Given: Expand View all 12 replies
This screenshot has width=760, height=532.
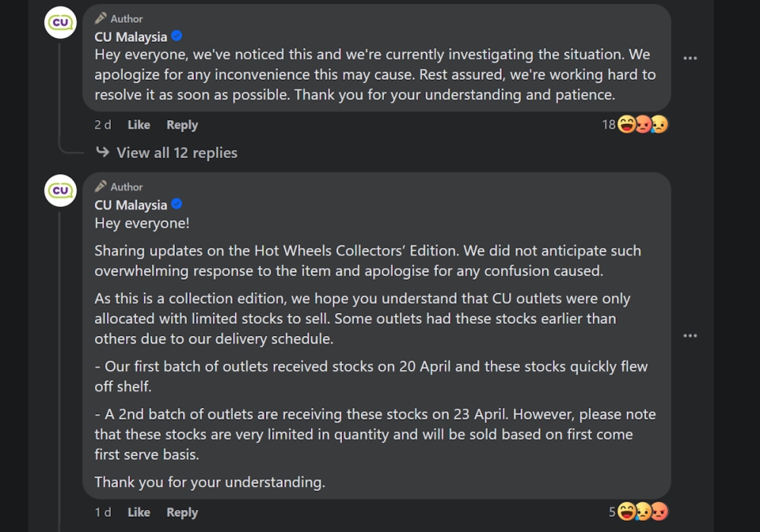Looking at the screenshot, I should coord(176,153).
